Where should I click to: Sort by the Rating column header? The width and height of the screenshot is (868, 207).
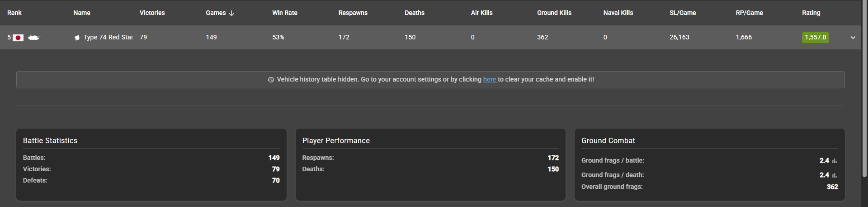pyautogui.click(x=811, y=13)
